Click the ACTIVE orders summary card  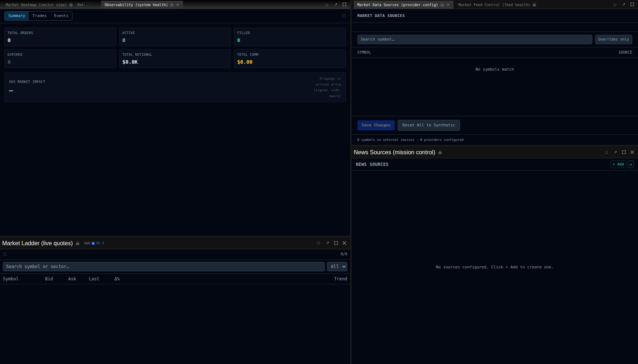click(175, 37)
